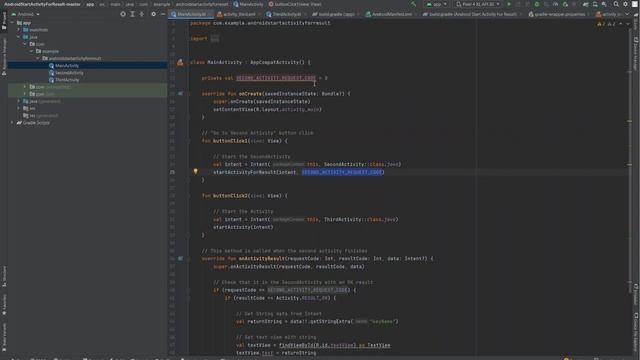The image size is (640, 360).
Task: Click the highlighted SECOND_ACTIVITY_REQUEST_CODE argument
Action: (x=342, y=172)
